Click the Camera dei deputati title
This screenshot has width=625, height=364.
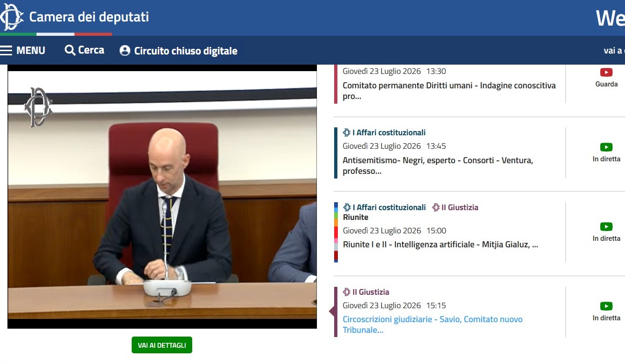pyautogui.click(x=89, y=17)
